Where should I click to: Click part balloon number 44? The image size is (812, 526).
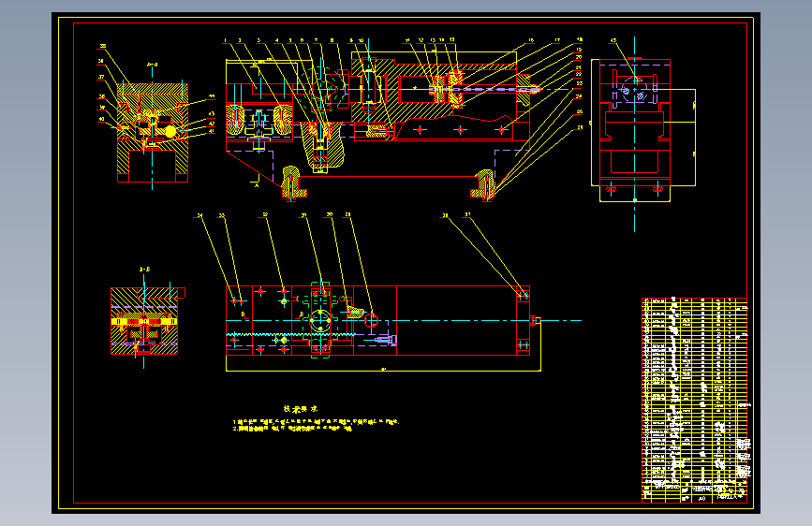coord(212,96)
